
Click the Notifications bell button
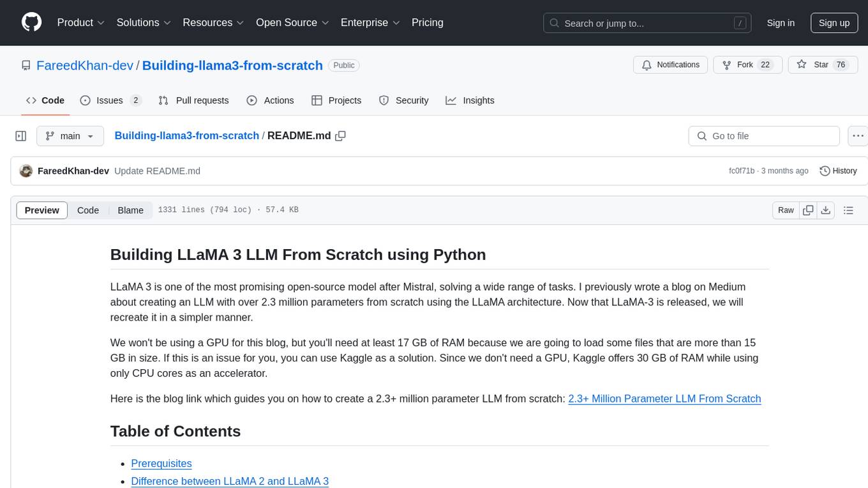[670, 65]
